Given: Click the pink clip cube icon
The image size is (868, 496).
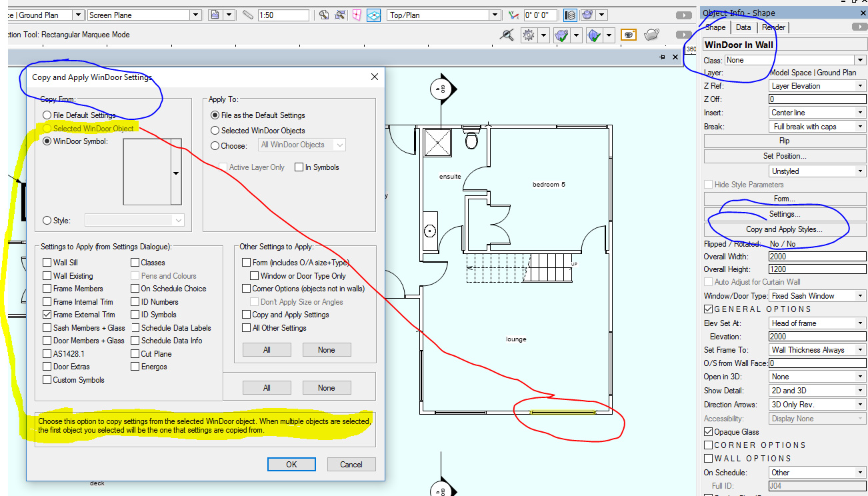Looking at the screenshot, I should click(x=357, y=15).
